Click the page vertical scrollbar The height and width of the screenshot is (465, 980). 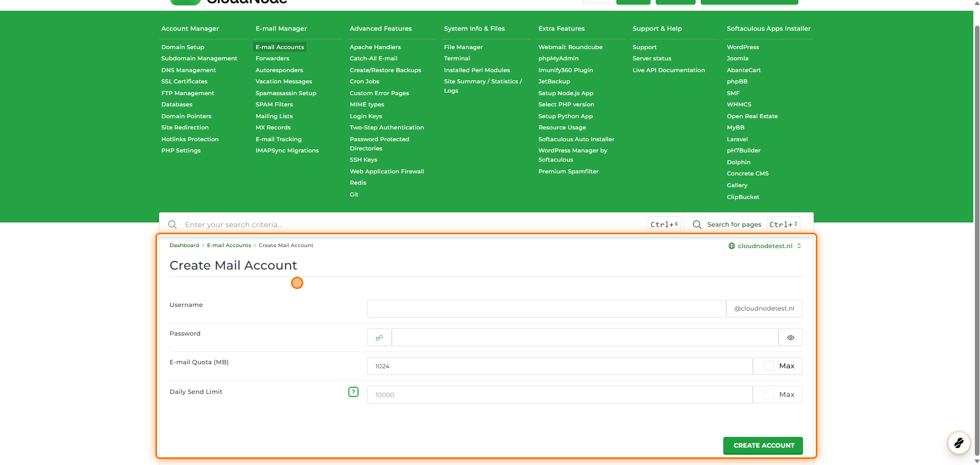click(x=976, y=230)
